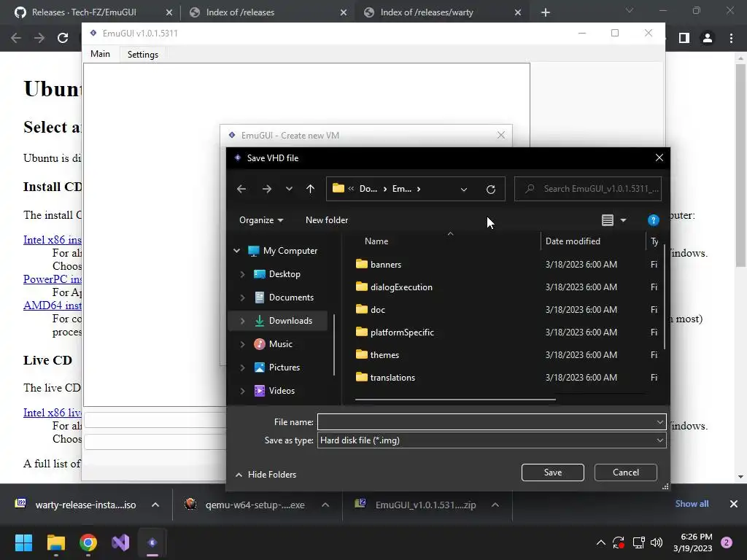
Task: Change view layout icon in dialog
Action: click(x=608, y=220)
